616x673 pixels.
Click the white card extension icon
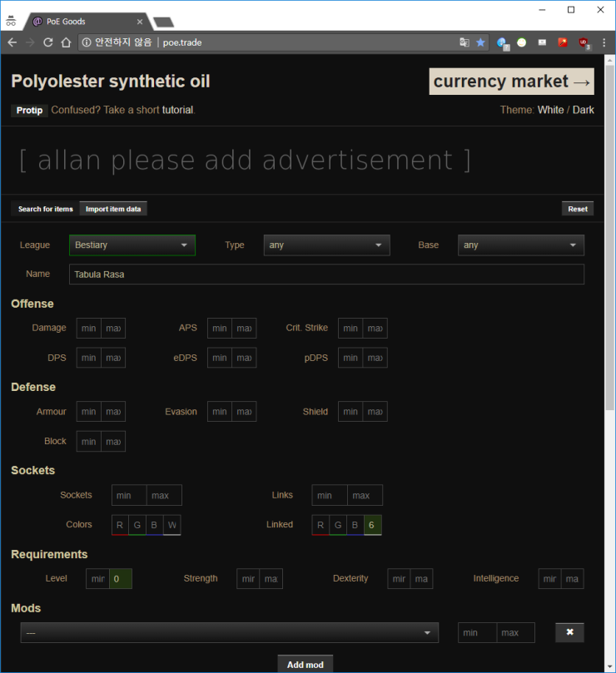[542, 42]
